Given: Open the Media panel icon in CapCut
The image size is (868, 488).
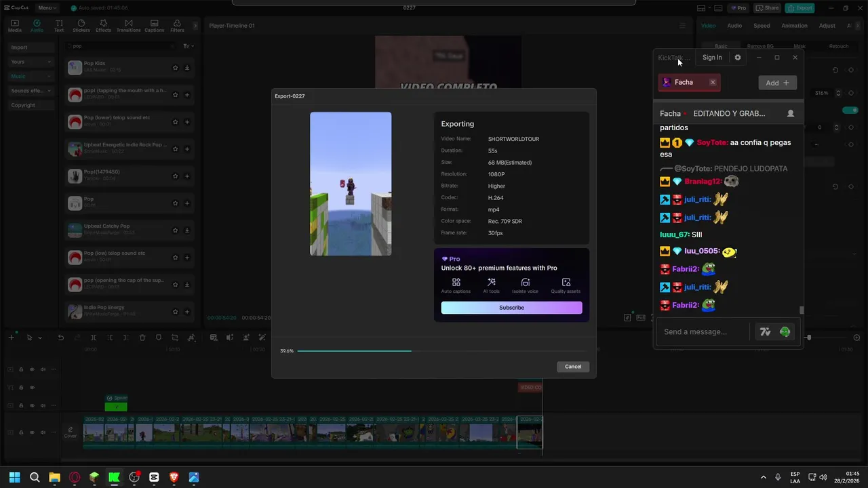Looking at the screenshot, I should point(14,26).
